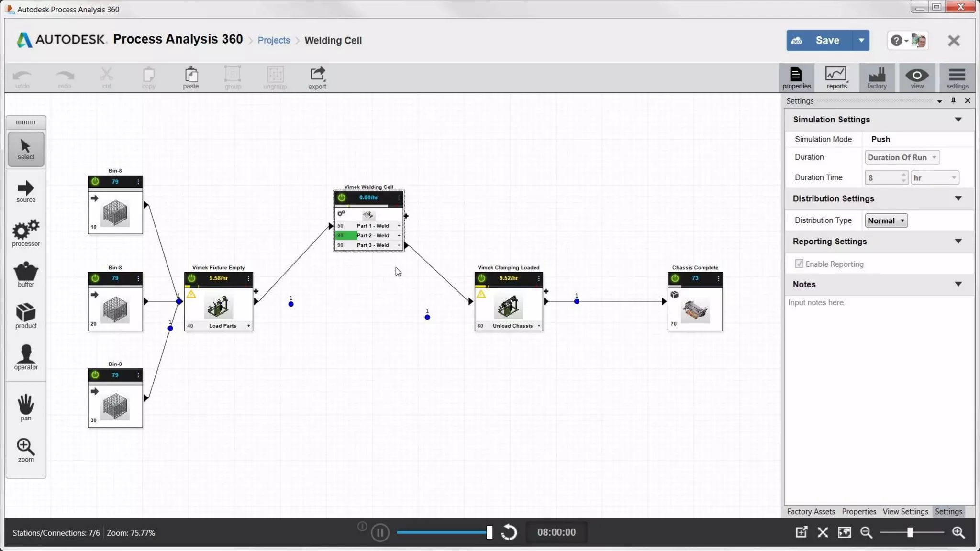Open the Distribution Type Normal dropdown
The width and height of the screenshot is (980, 551).
[886, 220]
